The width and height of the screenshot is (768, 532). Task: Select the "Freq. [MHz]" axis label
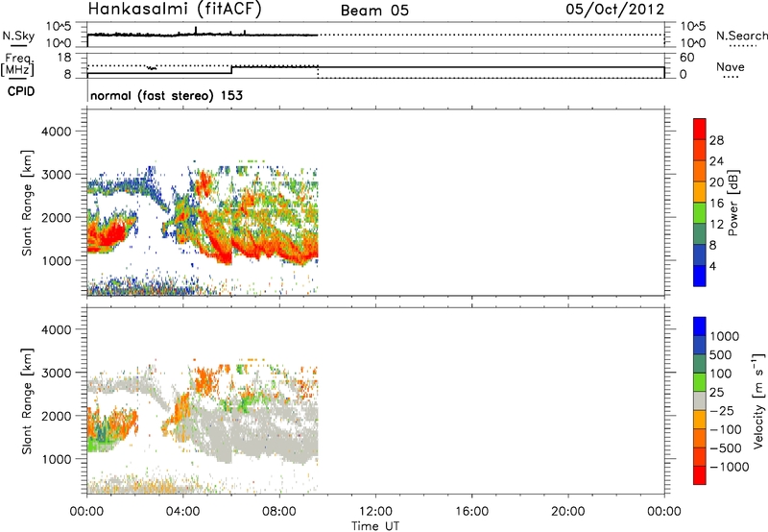[17, 64]
